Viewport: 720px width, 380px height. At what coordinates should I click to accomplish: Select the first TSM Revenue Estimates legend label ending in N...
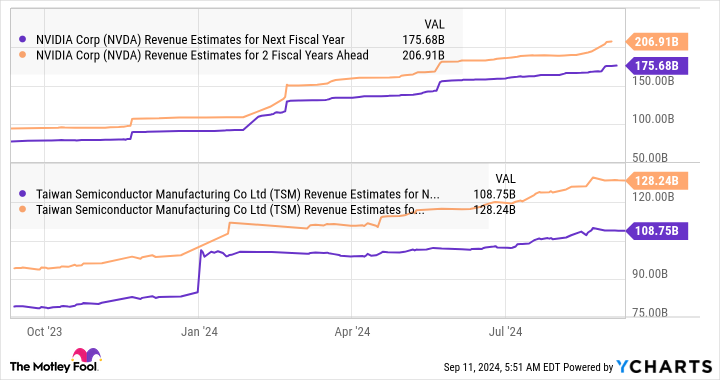(237, 195)
